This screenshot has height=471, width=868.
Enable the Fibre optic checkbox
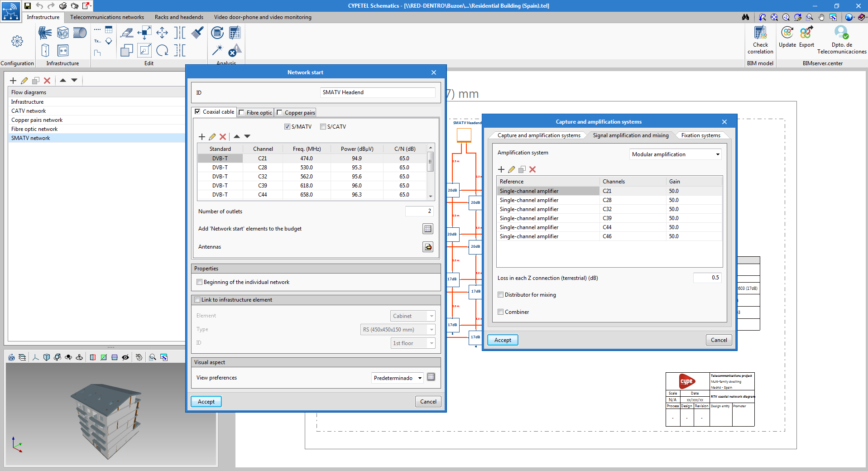pyautogui.click(x=241, y=113)
